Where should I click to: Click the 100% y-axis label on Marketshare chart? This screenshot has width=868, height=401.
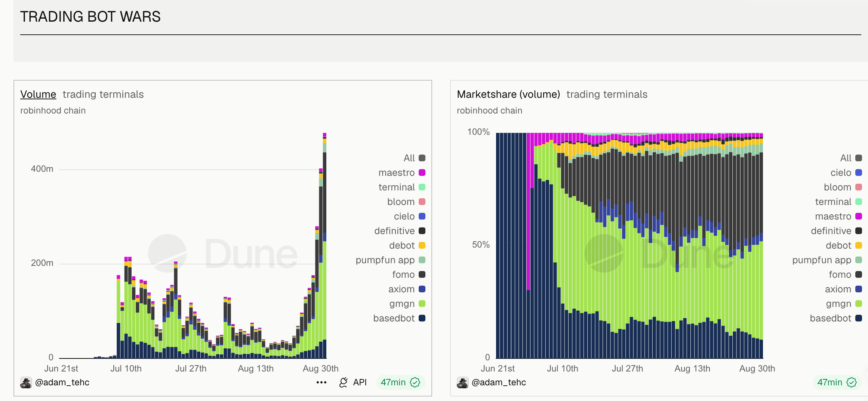478,132
